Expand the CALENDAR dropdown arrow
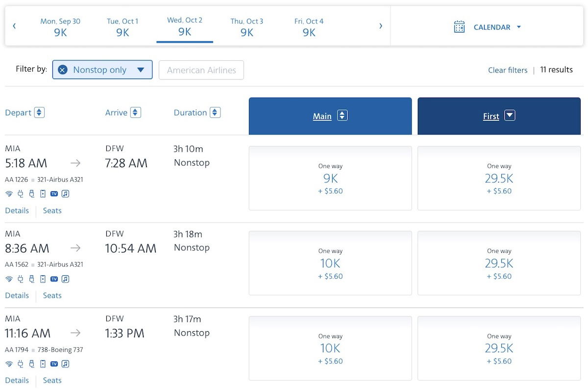 tap(519, 27)
